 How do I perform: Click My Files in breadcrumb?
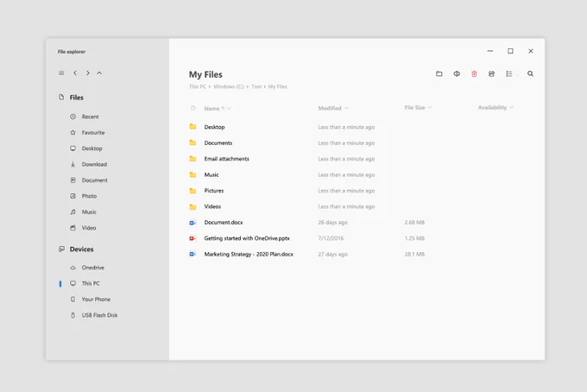[277, 86]
